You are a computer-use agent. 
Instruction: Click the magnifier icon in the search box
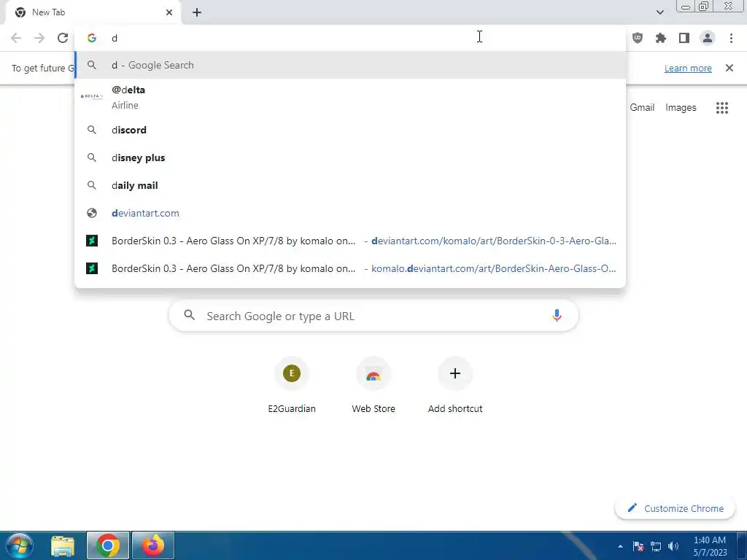(189, 315)
